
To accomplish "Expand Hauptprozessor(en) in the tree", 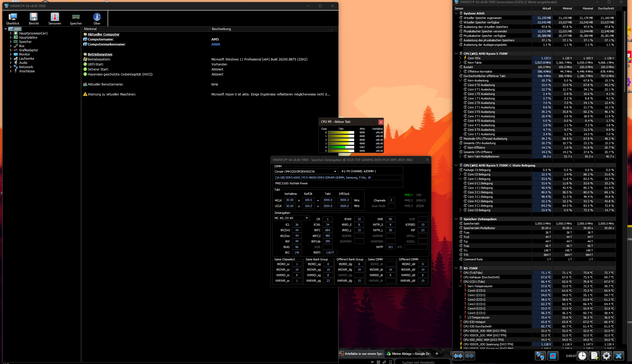I will coord(11,33).
